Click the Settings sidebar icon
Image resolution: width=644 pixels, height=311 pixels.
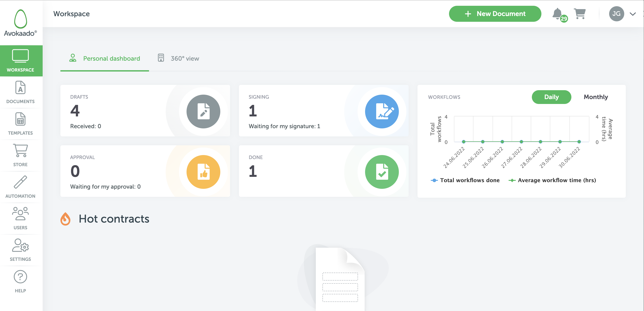20,249
